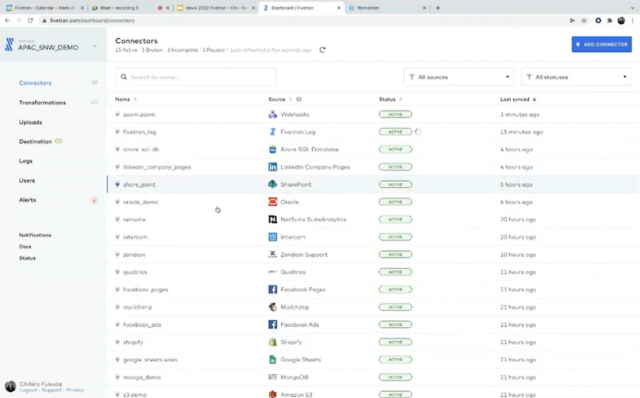The width and height of the screenshot is (640, 398).
Task: Click the Oracle source icon
Action: click(x=272, y=202)
